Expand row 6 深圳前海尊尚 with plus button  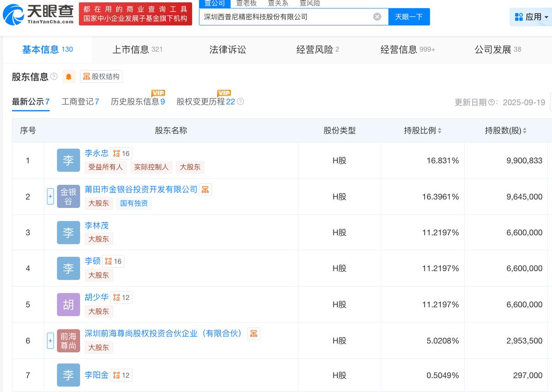click(x=51, y=341)
